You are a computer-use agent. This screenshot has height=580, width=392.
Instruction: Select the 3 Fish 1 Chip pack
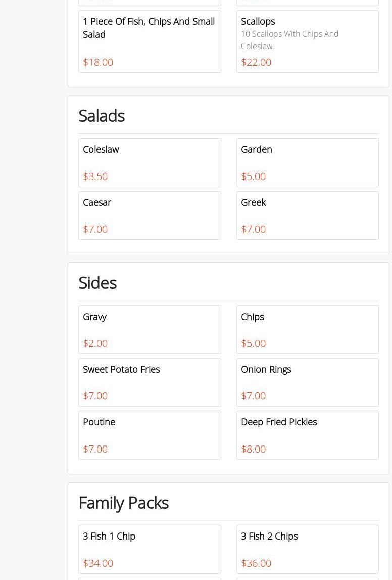pos(150,549)
